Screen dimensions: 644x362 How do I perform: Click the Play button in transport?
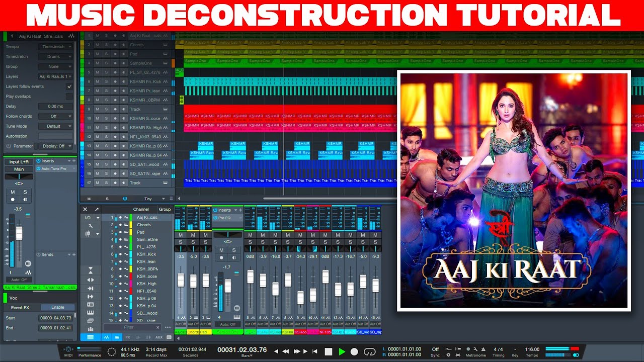[342, 351]
